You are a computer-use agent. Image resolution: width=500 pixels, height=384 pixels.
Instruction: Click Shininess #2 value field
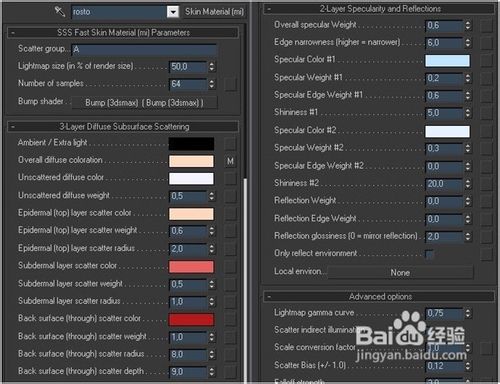(444, 184)
